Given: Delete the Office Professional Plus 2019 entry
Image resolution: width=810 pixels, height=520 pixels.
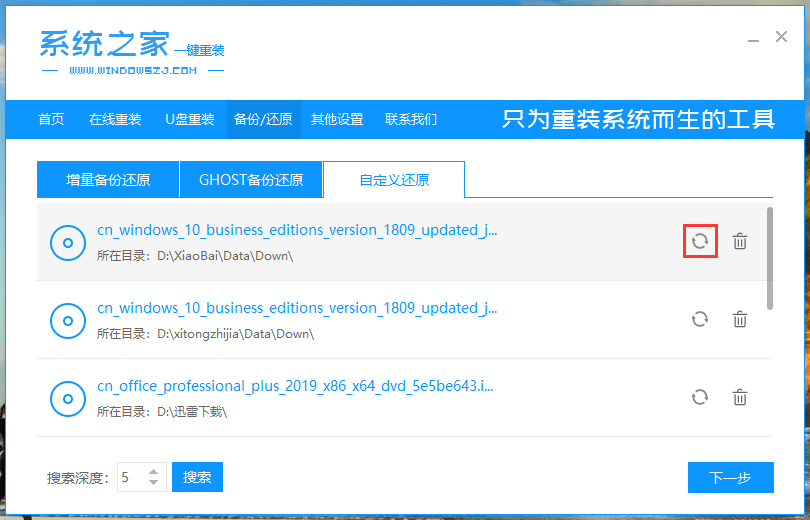Looking at the screenshot, I should coord(740,397).
